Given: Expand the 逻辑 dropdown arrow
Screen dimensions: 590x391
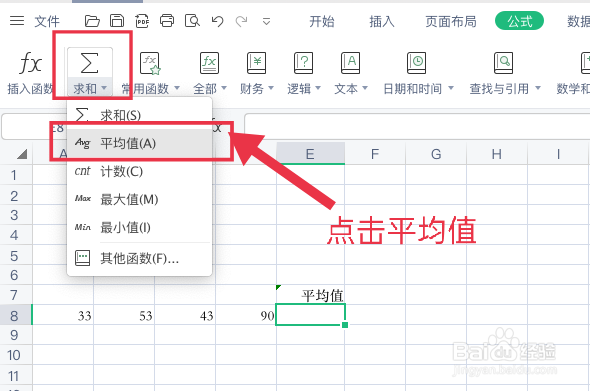Looking at the screenshot, I should coord(318,89).
